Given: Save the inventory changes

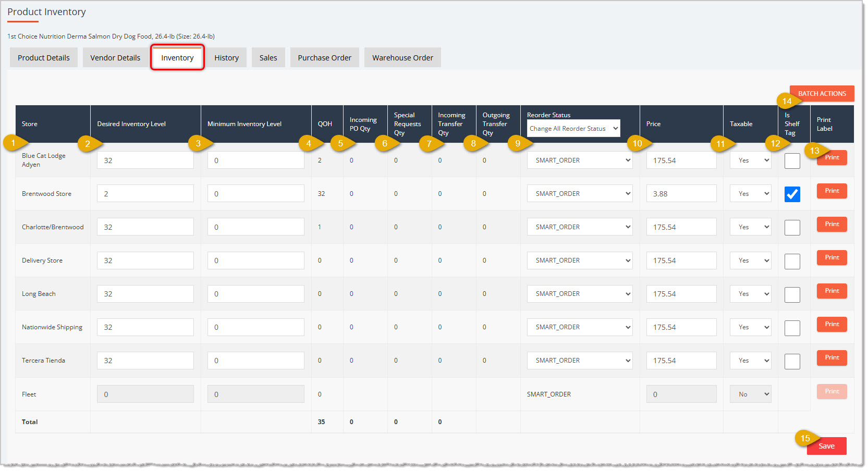Looking at the screenshot, I should pyautogui.click(x=827, y=446).
